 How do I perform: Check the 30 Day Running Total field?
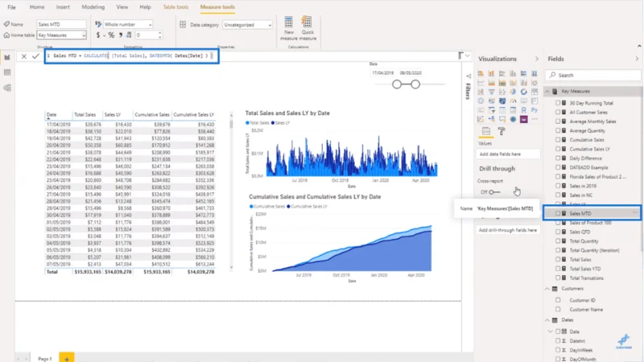coord(558,103)
